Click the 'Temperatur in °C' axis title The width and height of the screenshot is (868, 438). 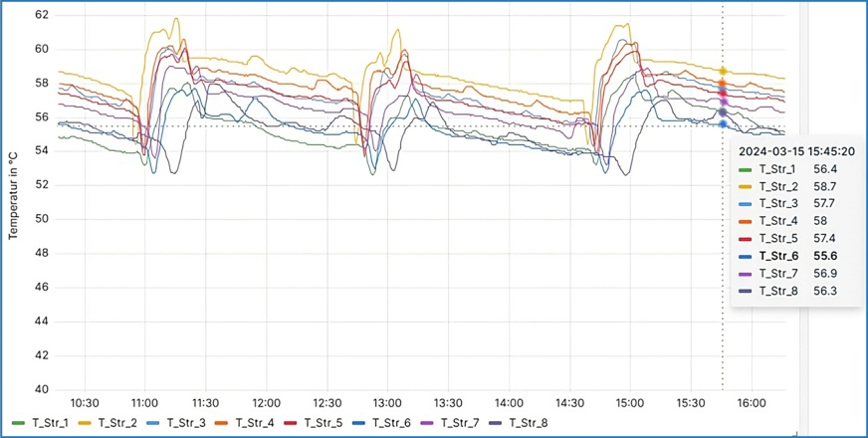[12, 195]
